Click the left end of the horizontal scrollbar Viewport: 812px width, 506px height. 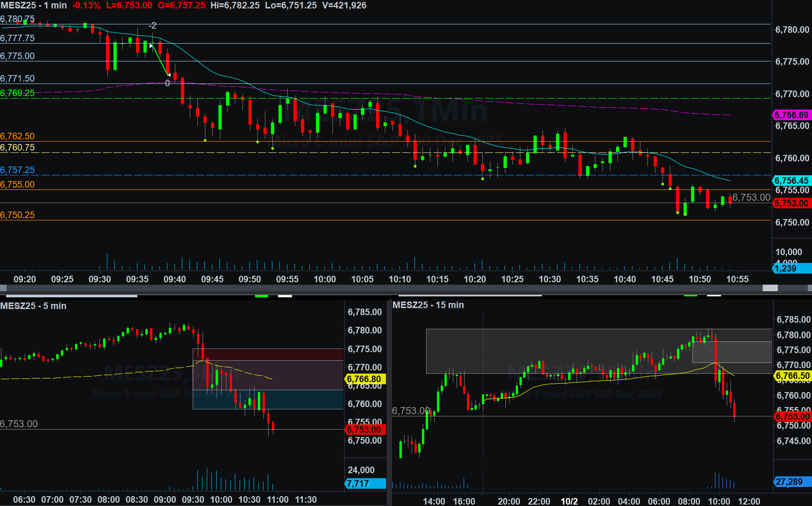(3, 288)
